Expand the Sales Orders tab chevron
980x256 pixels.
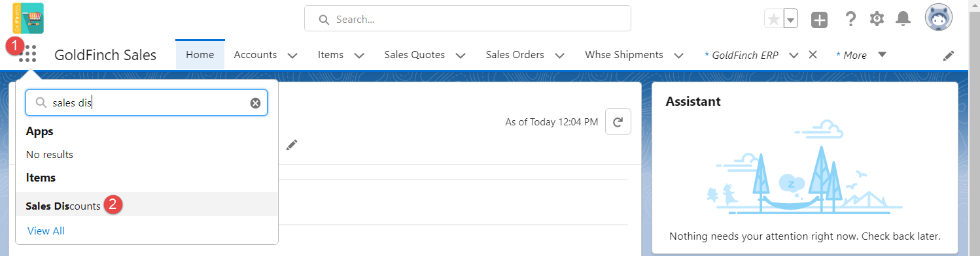pos(560,56)
